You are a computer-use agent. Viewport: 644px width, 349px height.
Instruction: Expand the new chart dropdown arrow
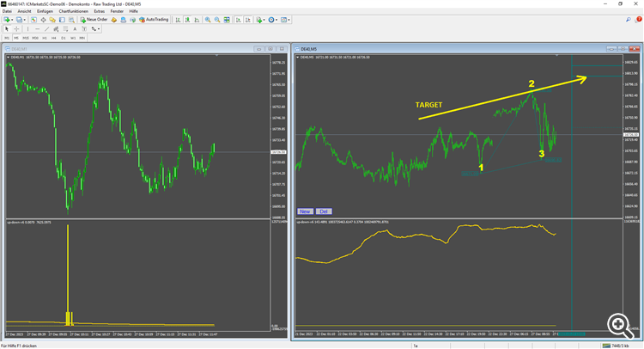click(12, 20)
